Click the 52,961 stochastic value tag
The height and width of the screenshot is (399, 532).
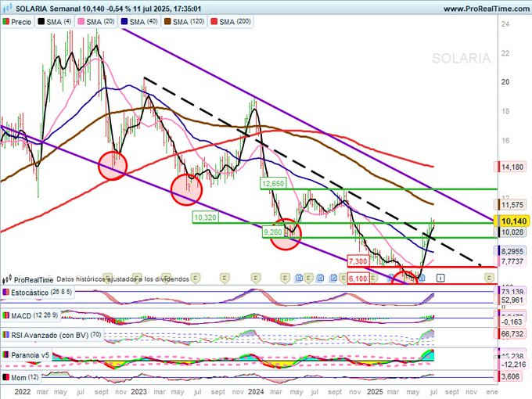coord(512,300)
